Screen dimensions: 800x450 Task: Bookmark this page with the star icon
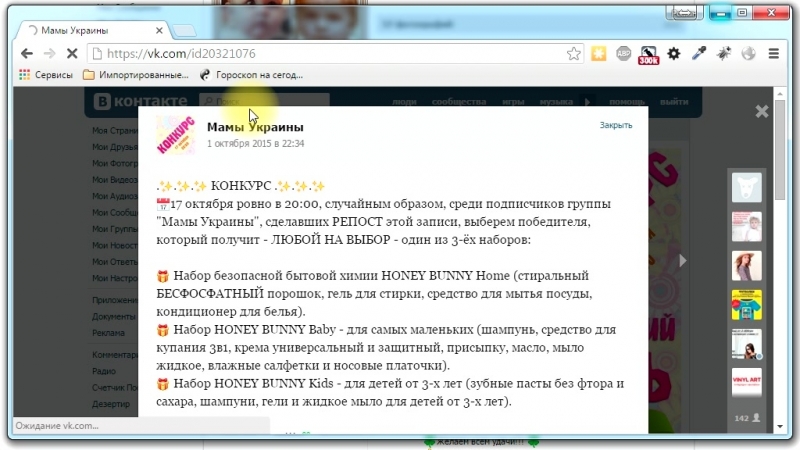[573, 54]
